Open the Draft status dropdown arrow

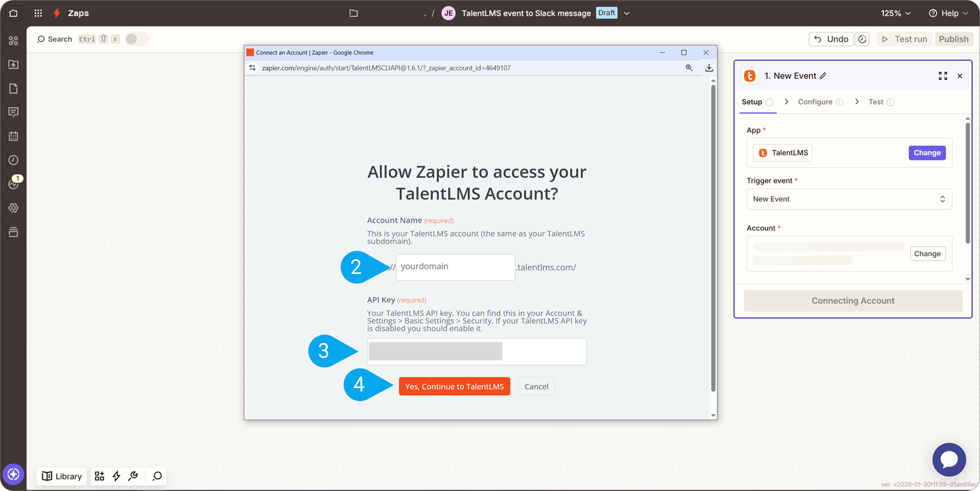627,13
